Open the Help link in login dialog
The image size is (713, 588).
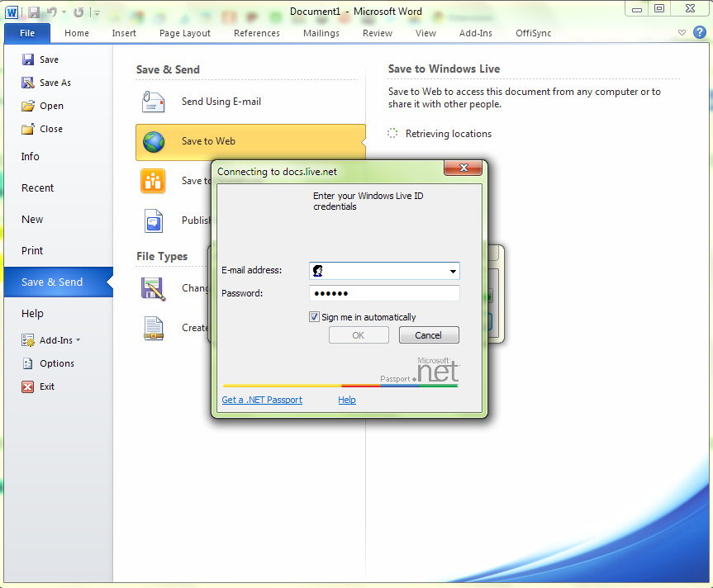point(347,400)
